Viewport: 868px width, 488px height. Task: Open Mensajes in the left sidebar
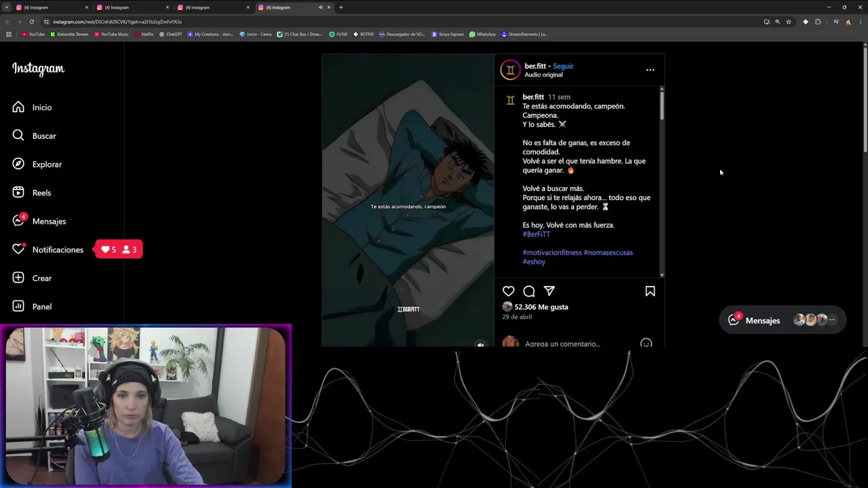(39, 221)
